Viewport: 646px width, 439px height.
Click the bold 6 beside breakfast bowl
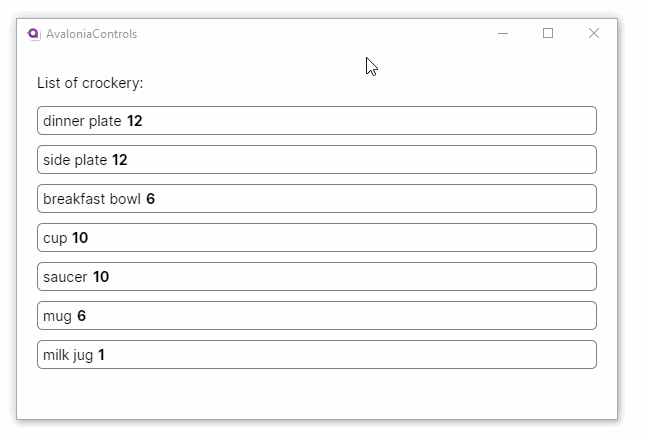[150, 199]
